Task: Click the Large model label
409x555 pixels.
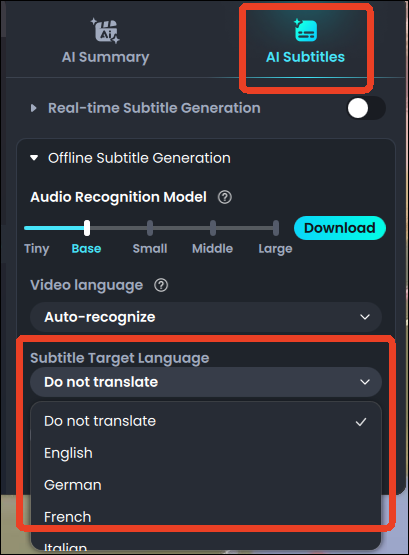Action: [275, 249]
